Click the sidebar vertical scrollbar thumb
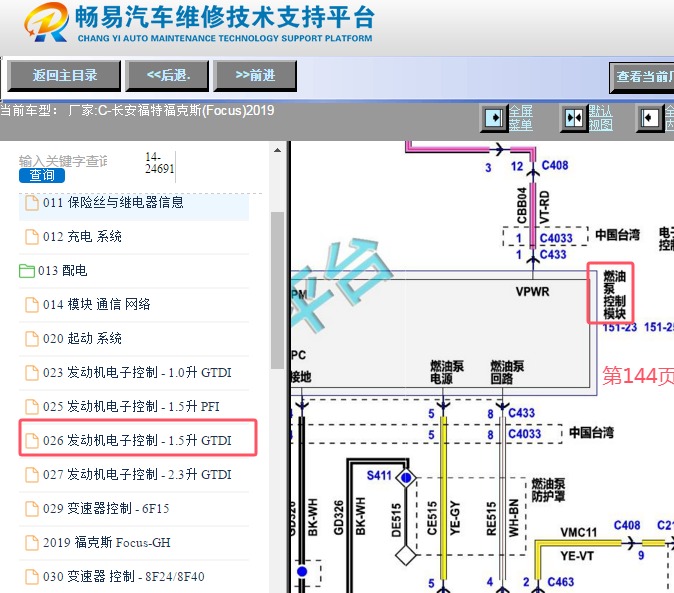Image resolution: width=674 pixels, height=593 pixels. tap(278, 290)
